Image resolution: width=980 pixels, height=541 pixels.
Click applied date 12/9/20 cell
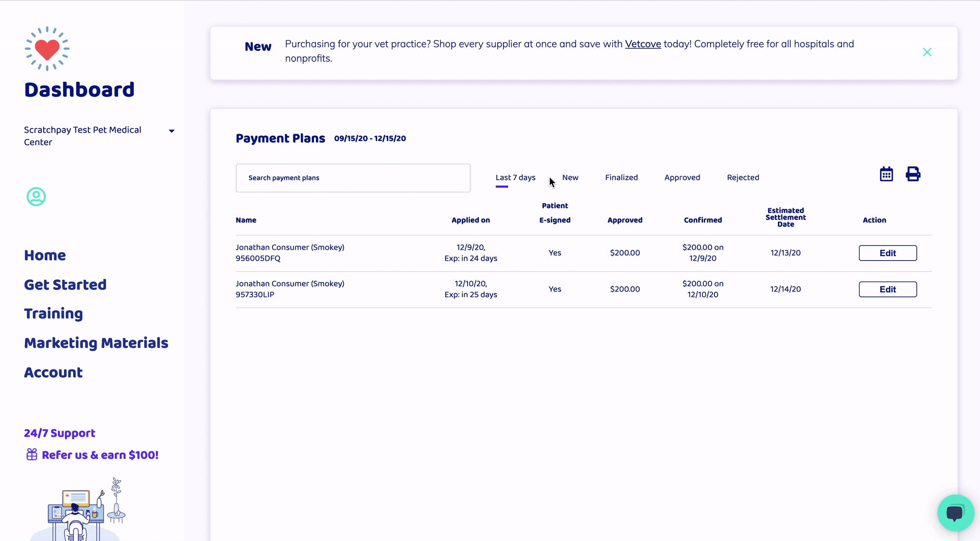pyautogui.click(x=470, y=252)
